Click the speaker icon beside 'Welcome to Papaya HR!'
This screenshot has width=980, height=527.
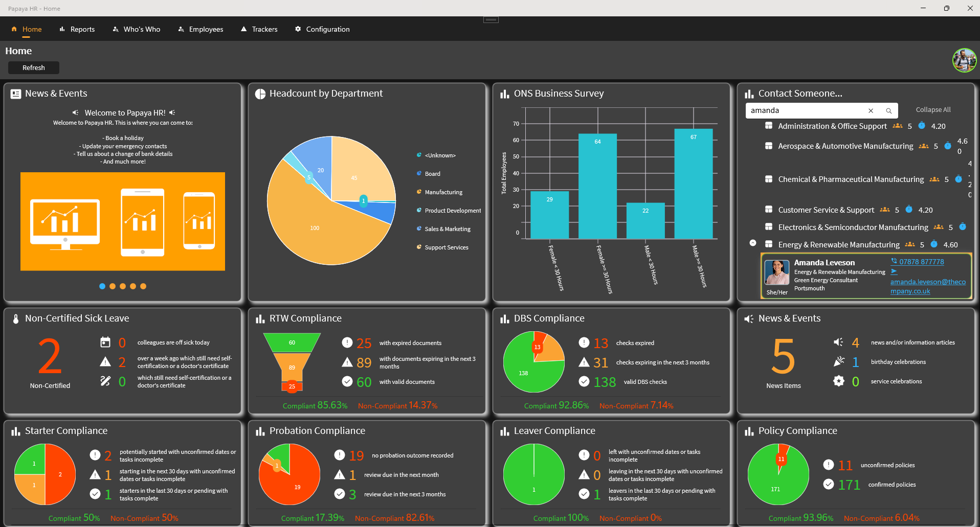[x=76, y=112]
